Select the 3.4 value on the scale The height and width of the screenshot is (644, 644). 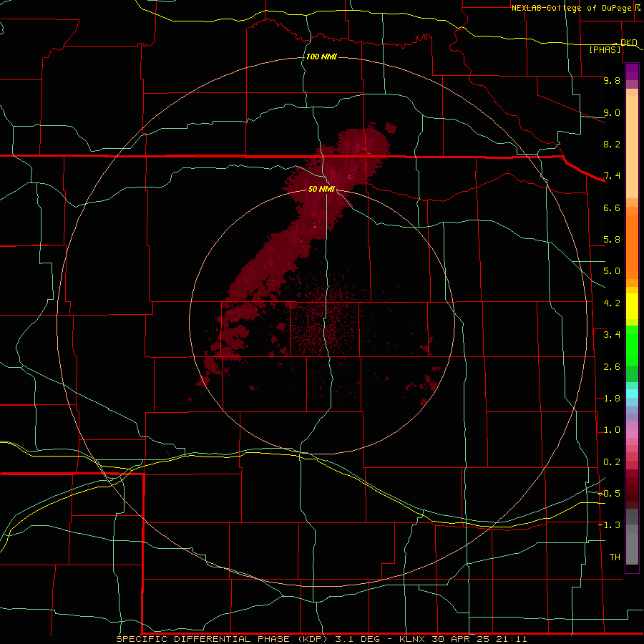612,335
